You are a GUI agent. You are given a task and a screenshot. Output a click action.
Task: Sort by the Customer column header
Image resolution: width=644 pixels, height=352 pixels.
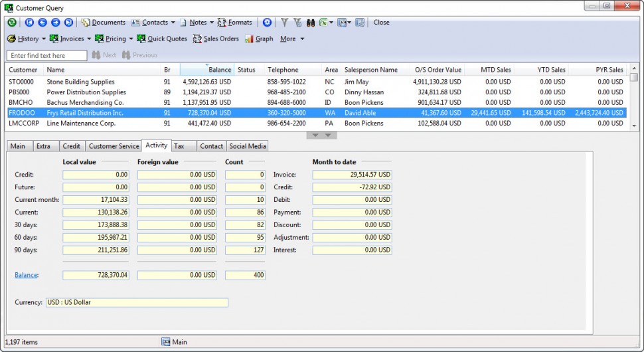click(23, 70)
